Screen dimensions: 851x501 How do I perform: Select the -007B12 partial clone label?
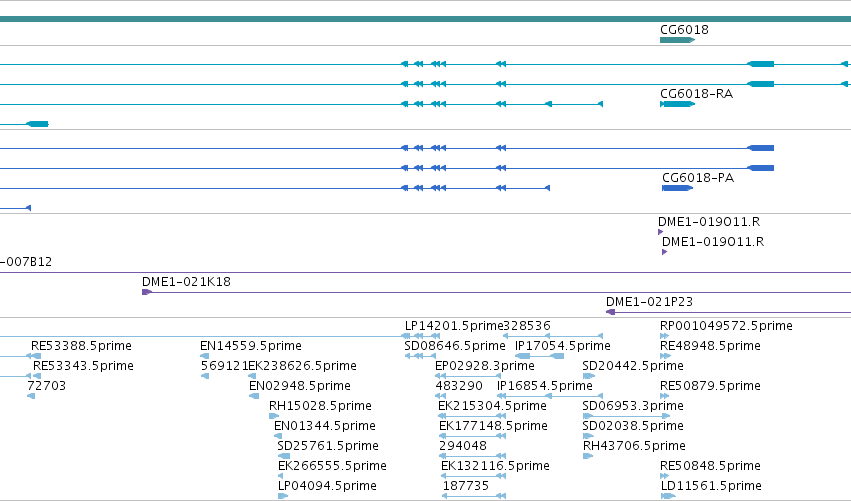coord(26,262)
